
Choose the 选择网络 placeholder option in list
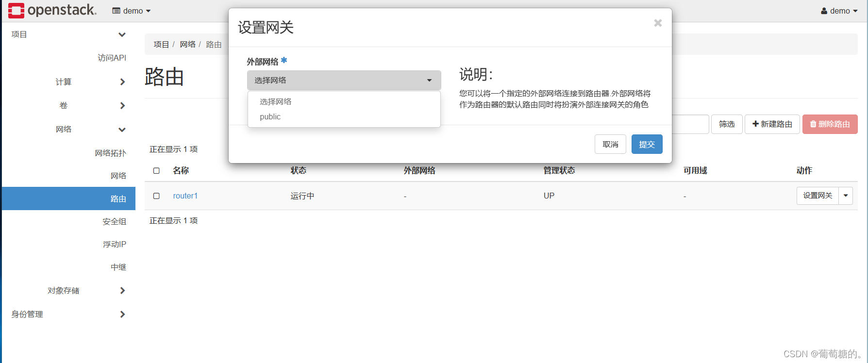coord(344,101)
